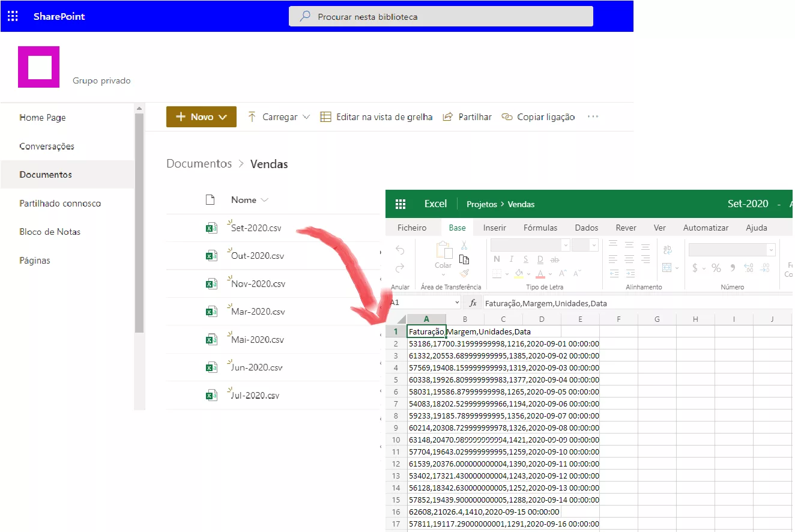Click the Excel formula bar
795x532 pixels.
[636, 303]
